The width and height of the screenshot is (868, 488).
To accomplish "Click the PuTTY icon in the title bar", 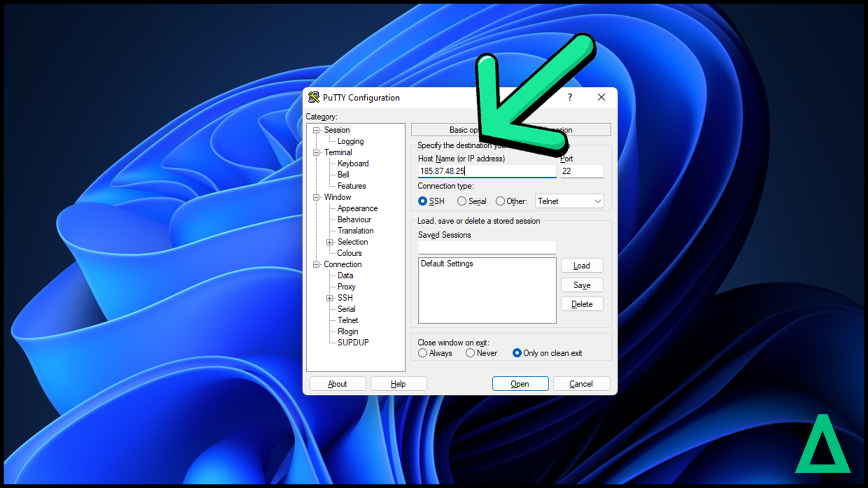I will (x=313, y=97).
